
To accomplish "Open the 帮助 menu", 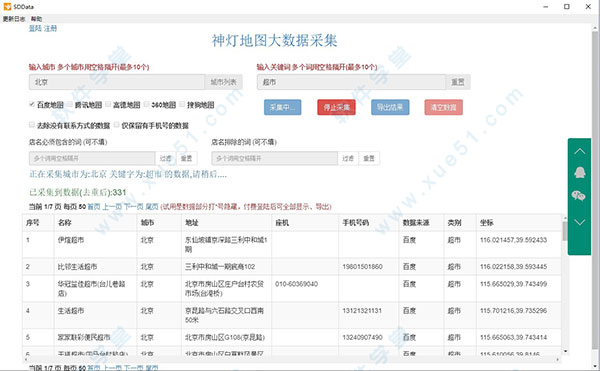I will click(x=37, y=19).
